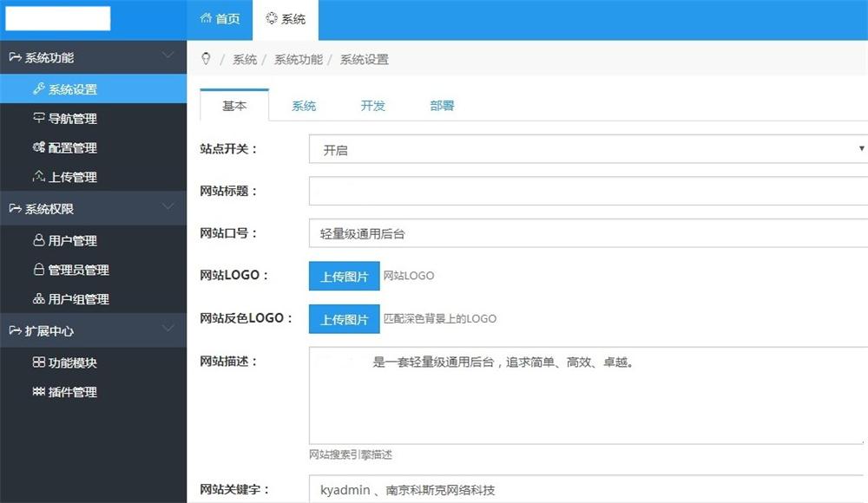Viewport: 868px width, 503px height.
Task: Open 用户组管理 in the sidebar
Action: [x=93, y=299]
